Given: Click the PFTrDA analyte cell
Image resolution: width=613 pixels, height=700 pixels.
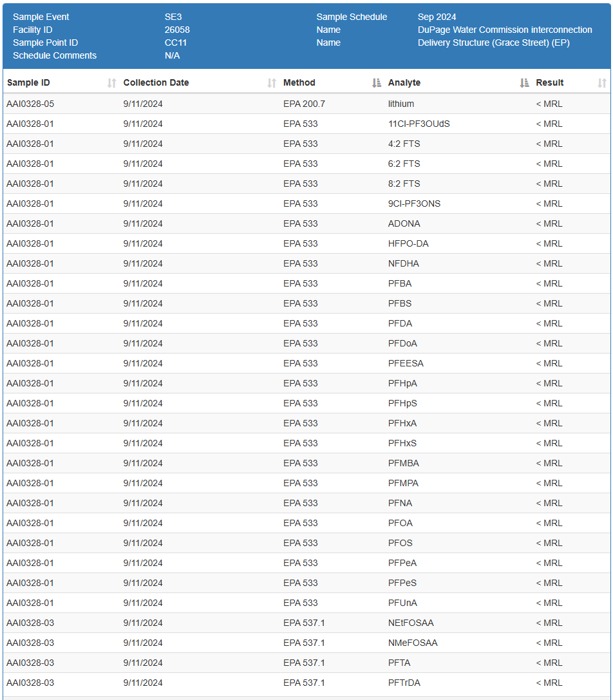Looking at the screenshot, I should tap(404, 683).
